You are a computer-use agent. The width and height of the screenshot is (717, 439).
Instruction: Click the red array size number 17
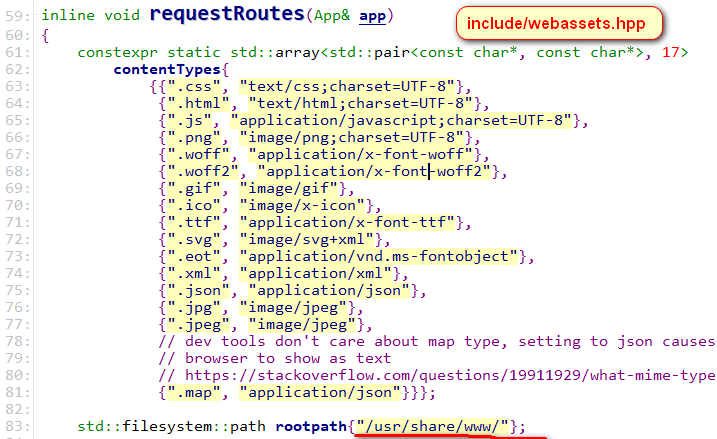[x=671, y=53]
